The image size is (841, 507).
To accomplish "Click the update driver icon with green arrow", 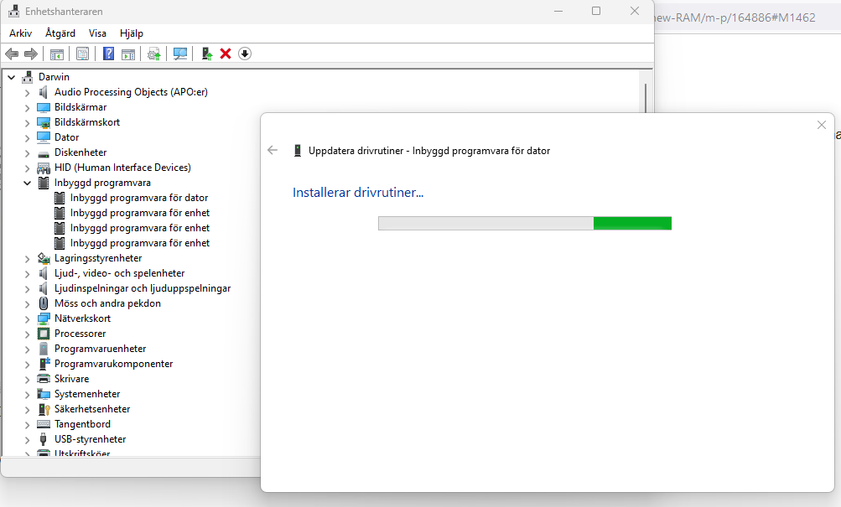I will point(206,54).
